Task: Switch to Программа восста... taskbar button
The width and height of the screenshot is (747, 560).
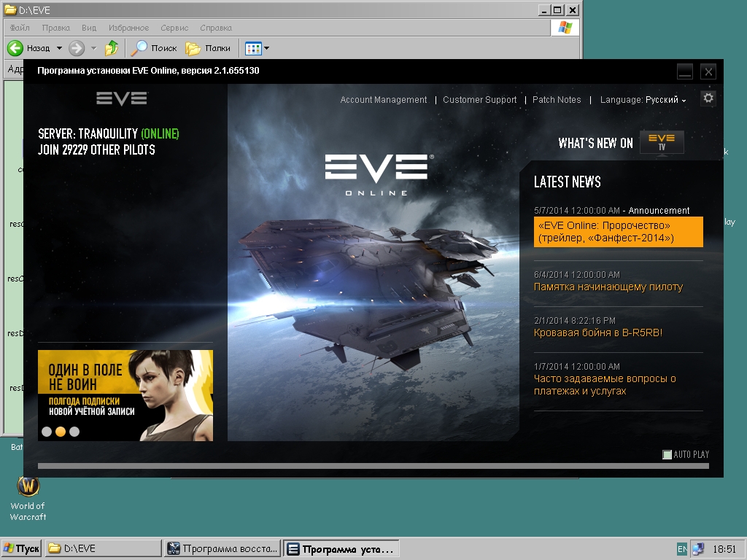Action: (223, 549)
